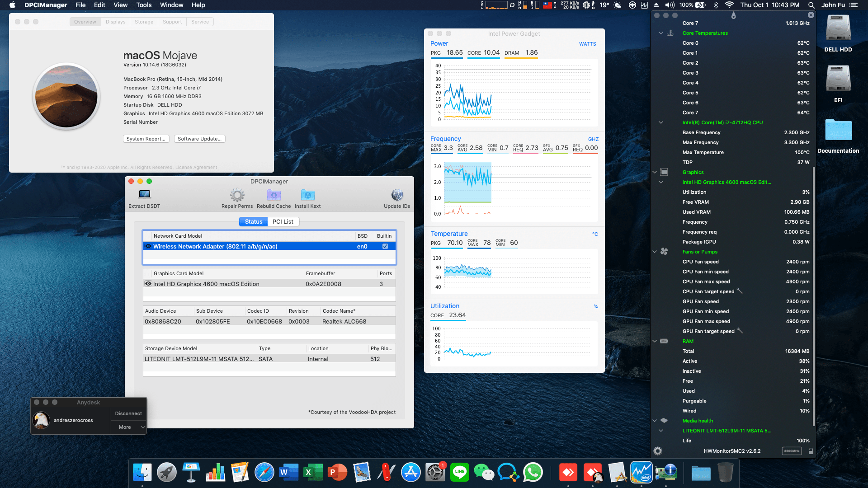Image resolution: width=868 pixels, height=488 pixels.
Task: Open Pages from the Dock
Action: [x=240, y=473]
